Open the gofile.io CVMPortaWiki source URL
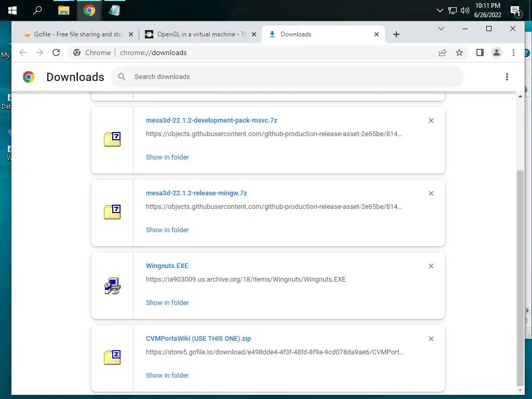Screen dimensions: 532x399 tap(275, 352)
